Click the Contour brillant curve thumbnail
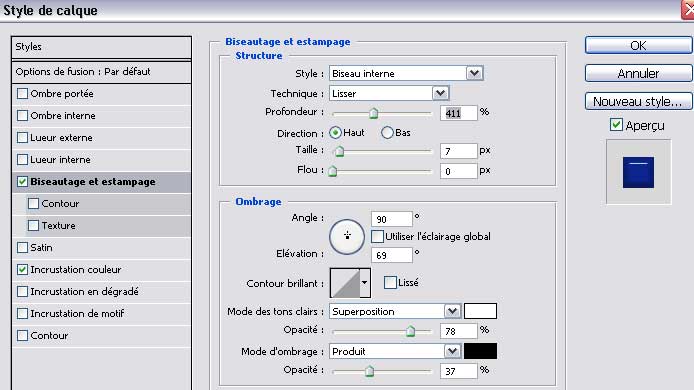 point(345,282)
